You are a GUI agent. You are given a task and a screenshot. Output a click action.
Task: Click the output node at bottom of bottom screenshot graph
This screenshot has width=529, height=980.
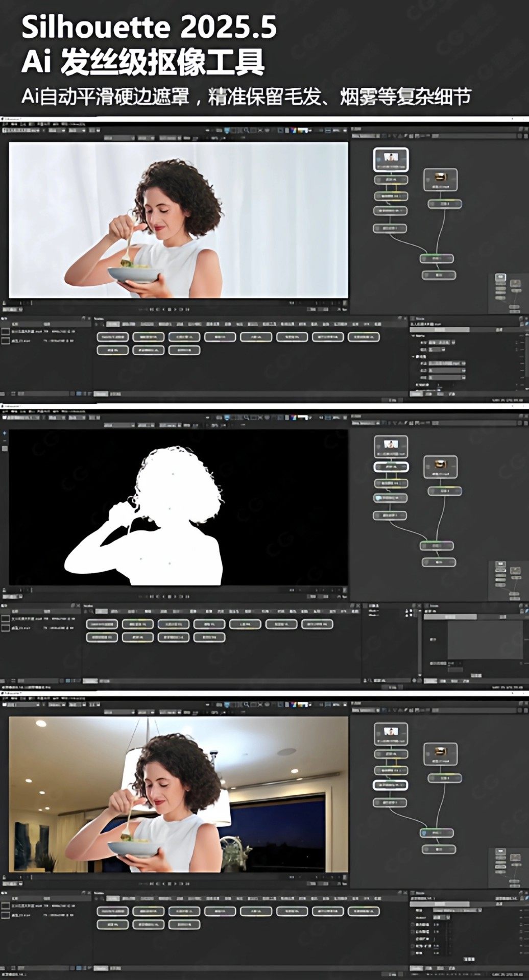tap(439, 849)
